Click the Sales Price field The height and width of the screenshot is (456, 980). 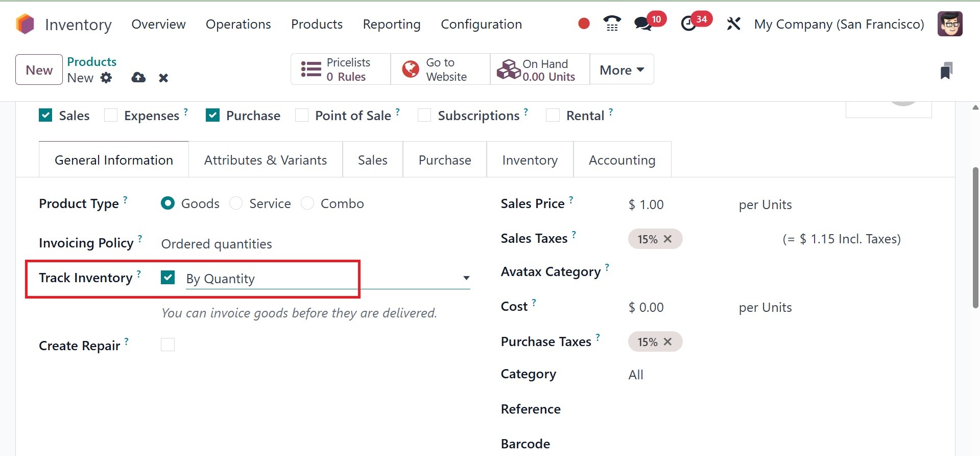[674, 204]
